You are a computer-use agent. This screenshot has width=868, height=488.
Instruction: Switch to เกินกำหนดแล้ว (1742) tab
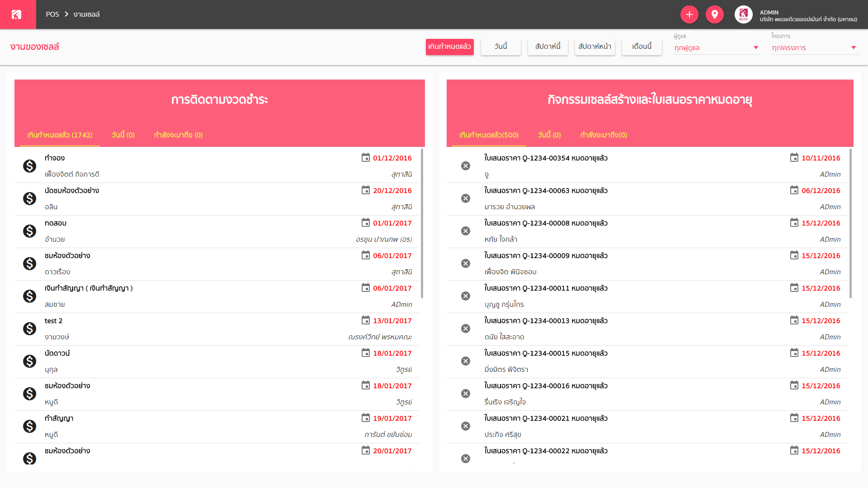(60, 135)
